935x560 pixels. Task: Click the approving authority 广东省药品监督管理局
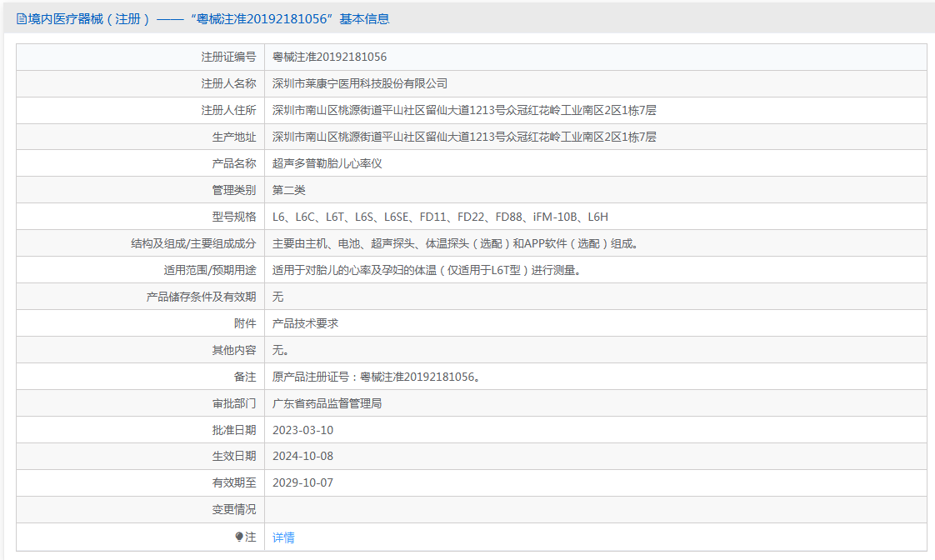click(x=327, y=403)
